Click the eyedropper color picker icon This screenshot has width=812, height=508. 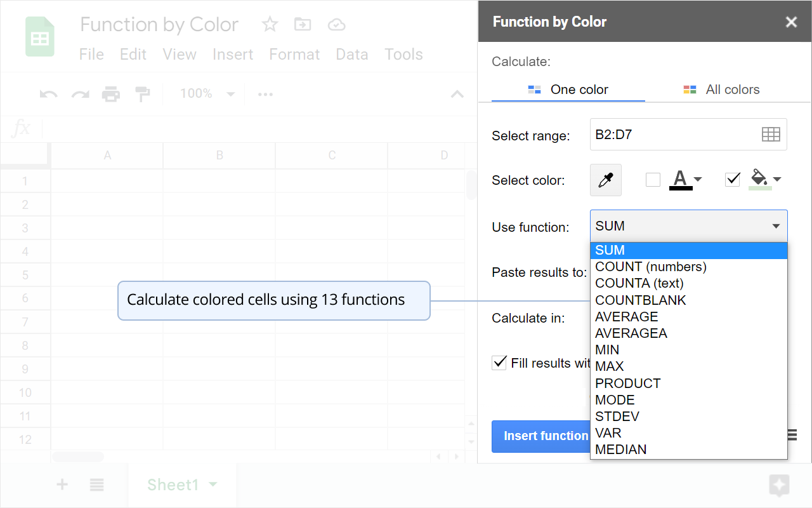[x=606, y=180]
